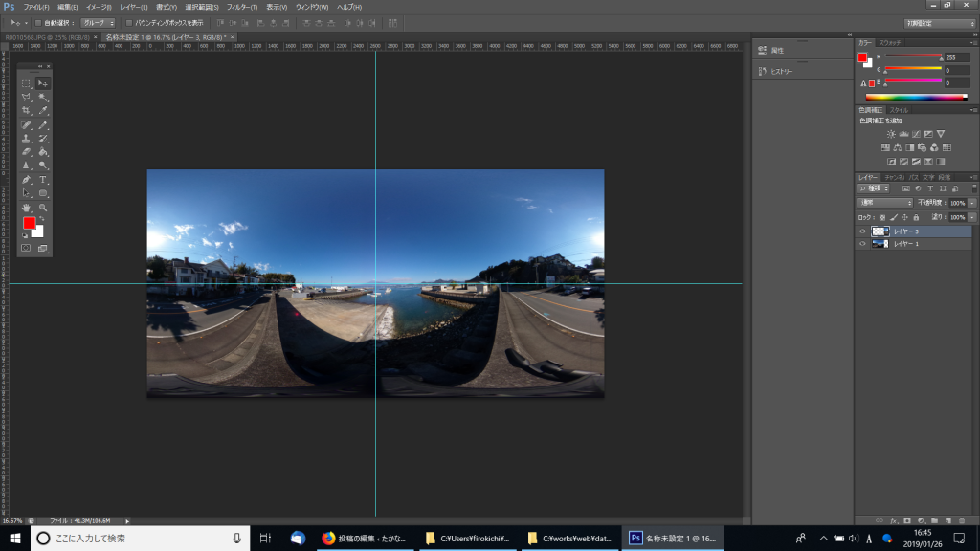
Task: Select the Horizontal Type tool
Action: [x=43, y=180]
